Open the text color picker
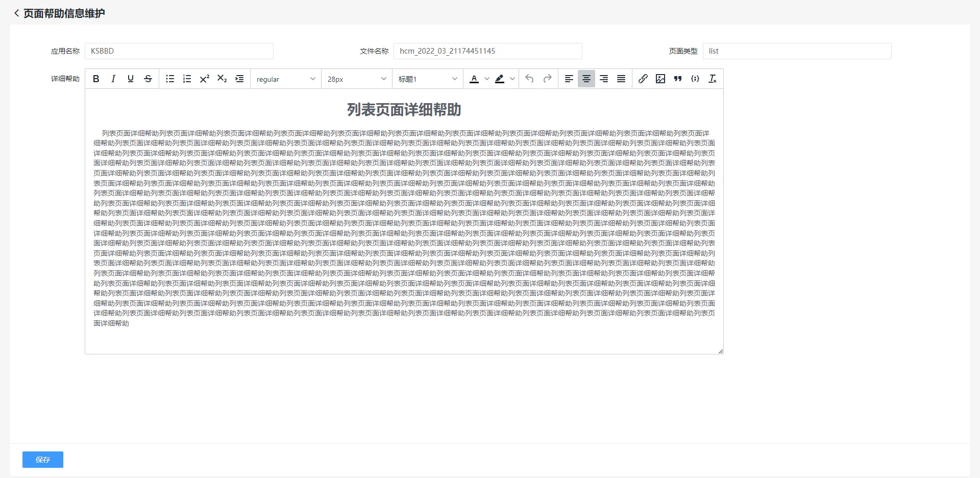Screen dimensions: 980x478 pyautogui.click(x=475, y=79)
